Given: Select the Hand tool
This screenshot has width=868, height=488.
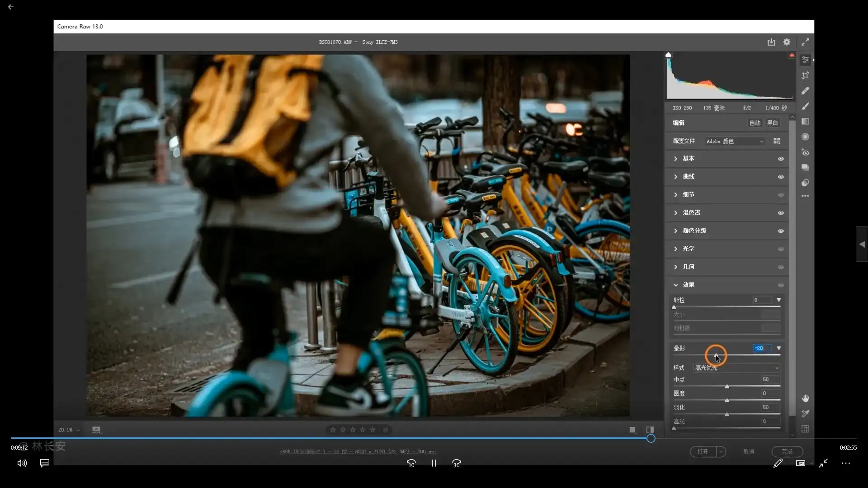Looking at the screenshot, I should point(805,398).
